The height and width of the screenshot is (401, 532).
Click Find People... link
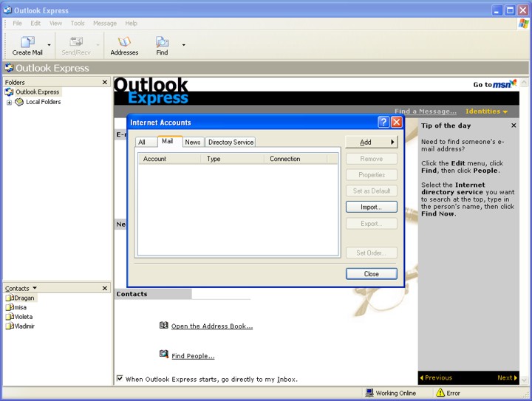pyautogui.click(x=193, y=356)
